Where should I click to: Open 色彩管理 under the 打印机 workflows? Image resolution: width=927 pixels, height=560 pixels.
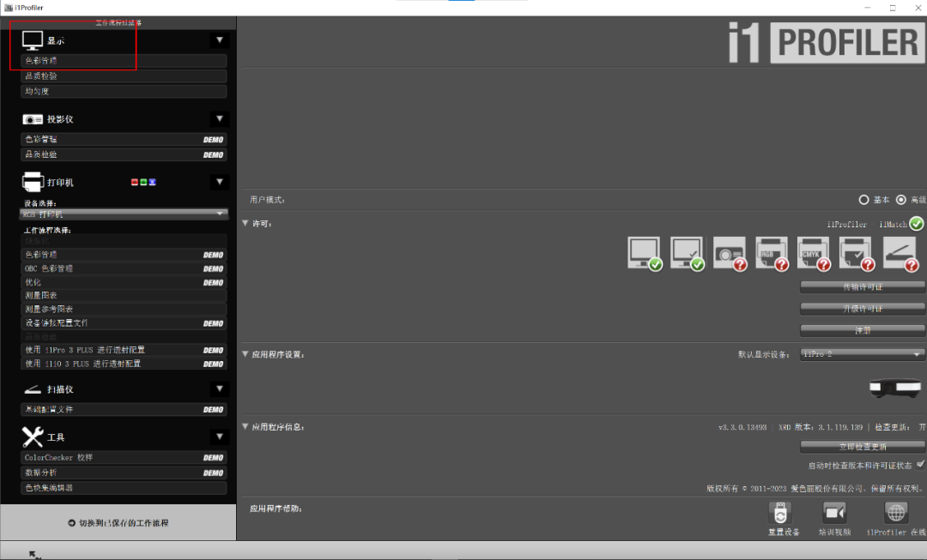tap(124, 255)
